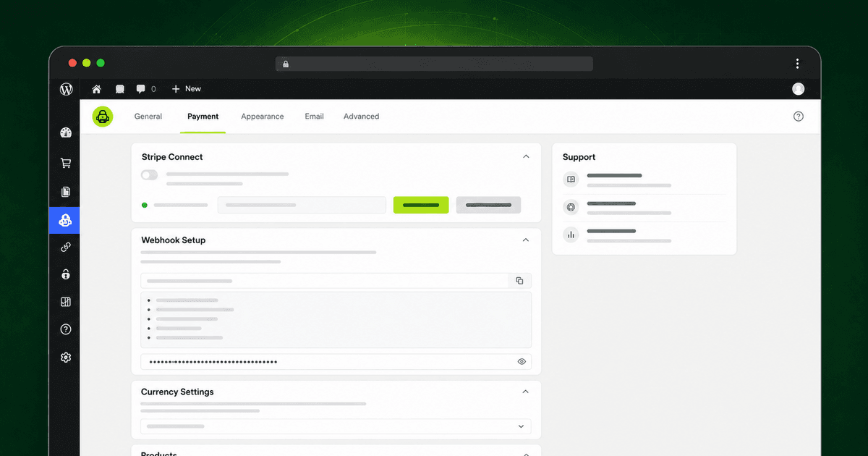The height and width of the screenshot is (456, 868).
Task: Open the updates icon in admin bar
Action: (119, 89)
